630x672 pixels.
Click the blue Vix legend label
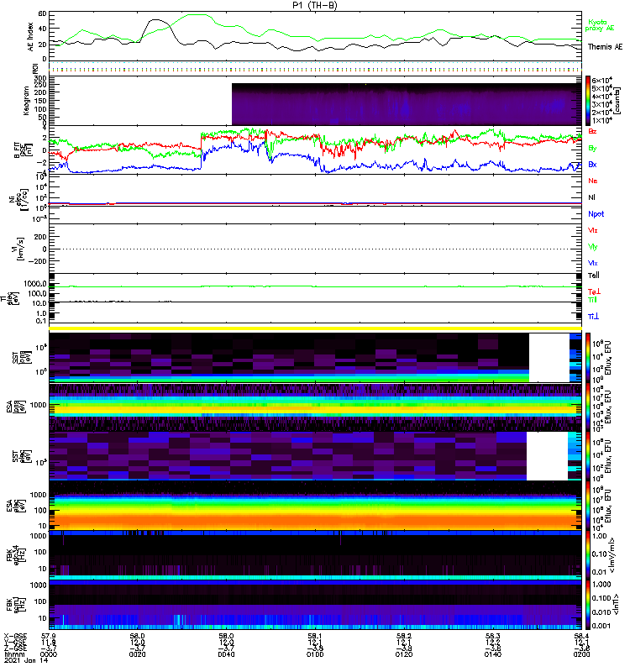[x=593, y=263]
